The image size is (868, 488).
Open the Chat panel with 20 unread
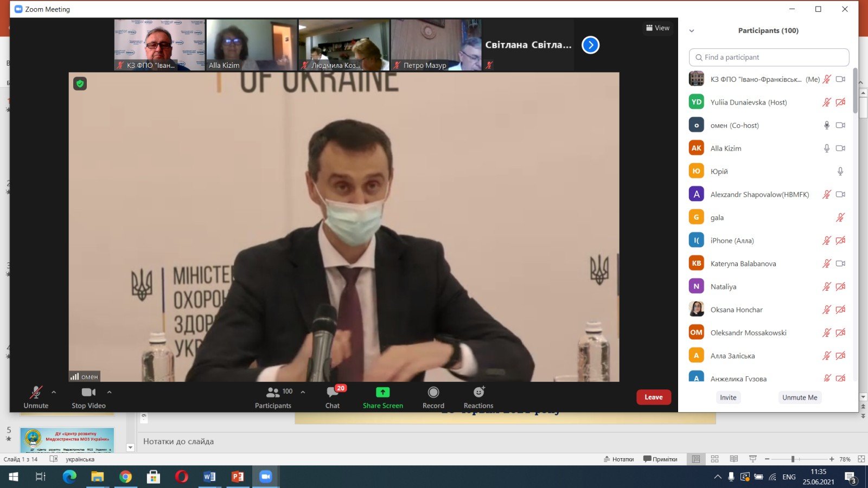click(333, 397)
